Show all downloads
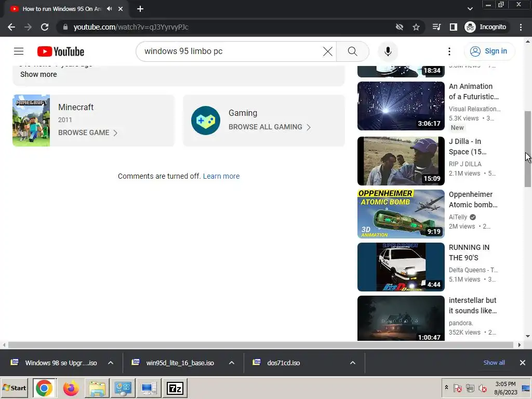 click(494, 363)
